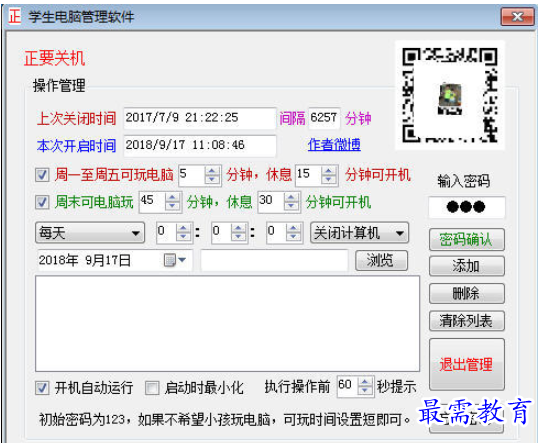Decrease weekday rest minutes value 15

(329, 179)
